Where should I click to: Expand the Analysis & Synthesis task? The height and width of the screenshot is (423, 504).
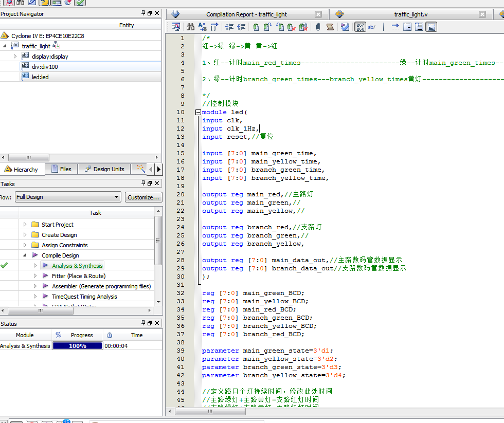pyautogui.click(x=35, y=266)
